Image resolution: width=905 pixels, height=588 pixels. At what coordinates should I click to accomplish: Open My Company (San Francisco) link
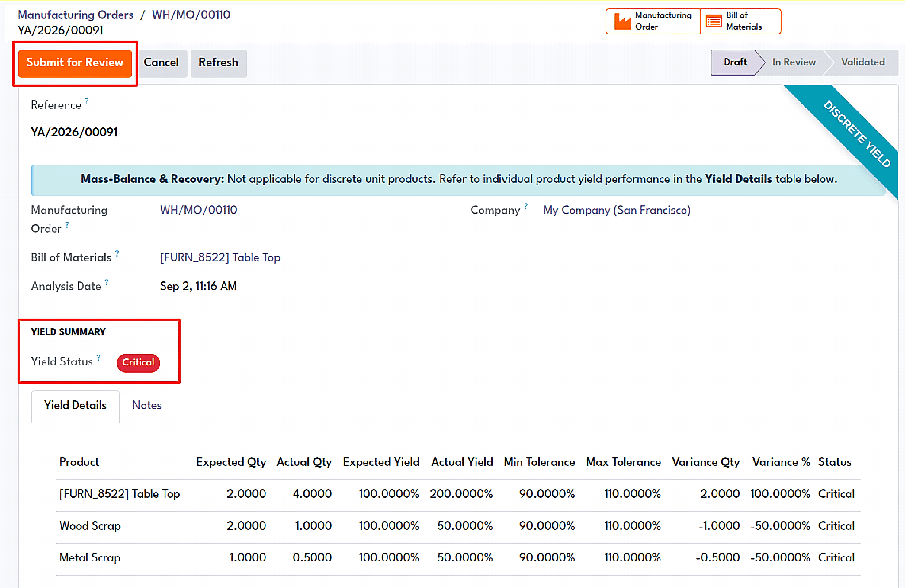(x=617, y=210)
